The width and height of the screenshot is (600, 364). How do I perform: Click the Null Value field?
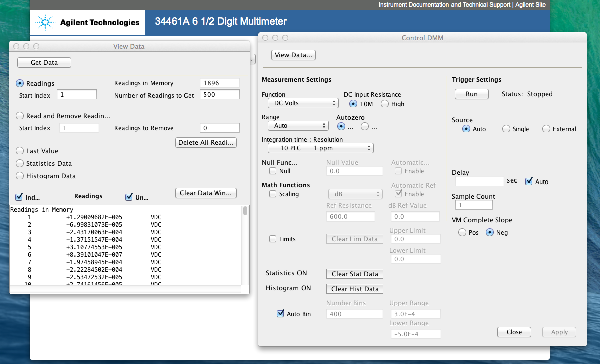[x=354, y=171]
